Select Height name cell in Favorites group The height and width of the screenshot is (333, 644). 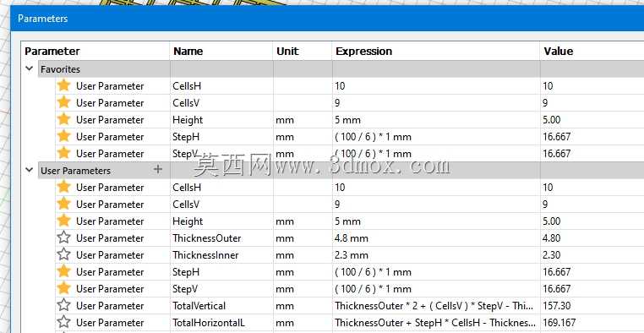[221, 120]
